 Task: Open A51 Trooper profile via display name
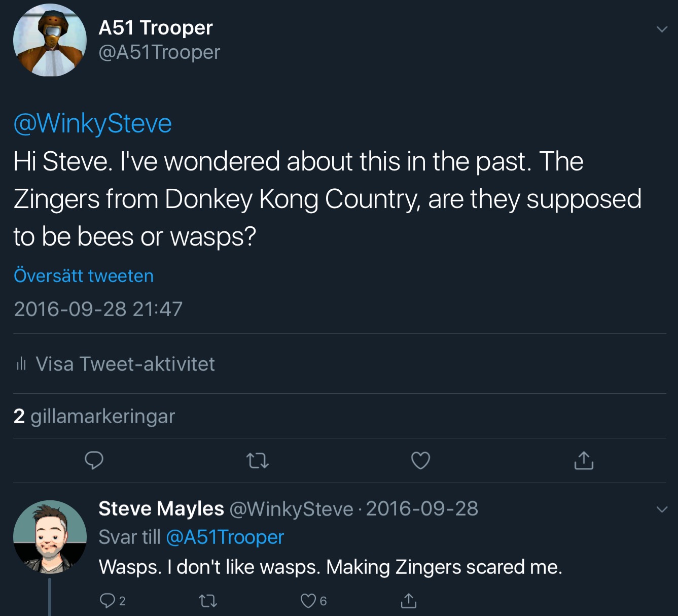pyautogui.click(x=156, y=28)
